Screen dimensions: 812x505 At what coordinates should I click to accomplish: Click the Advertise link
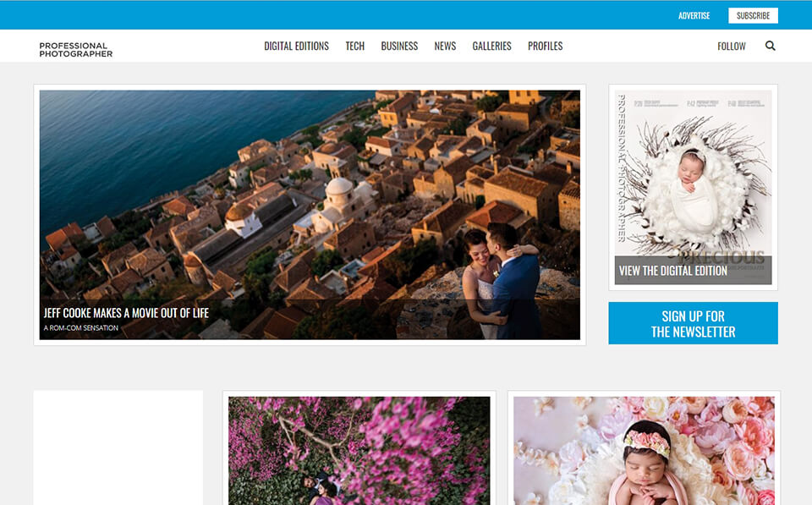pos(694,14)
